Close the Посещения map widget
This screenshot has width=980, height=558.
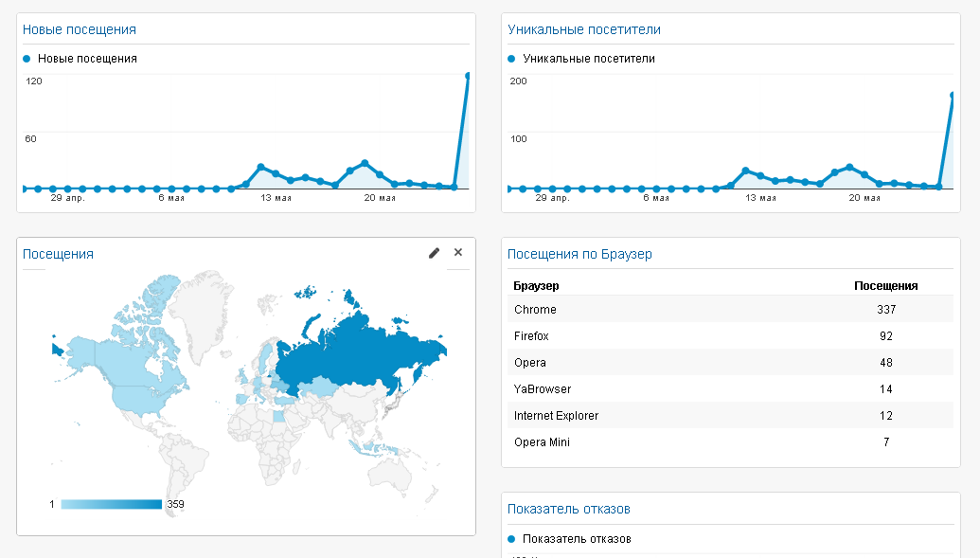(458, 252)
